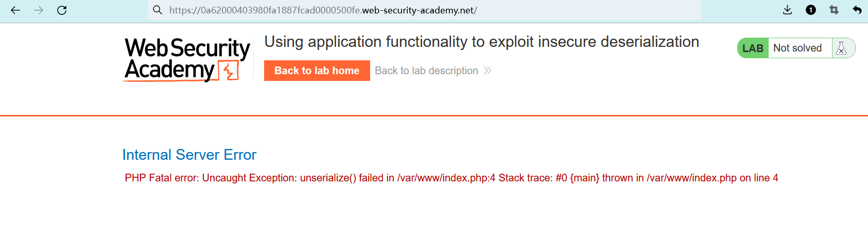Image resolution: width=868 pixels, height=252 pixels.
Task: Open the downloads icon
Action: (787, 10)
